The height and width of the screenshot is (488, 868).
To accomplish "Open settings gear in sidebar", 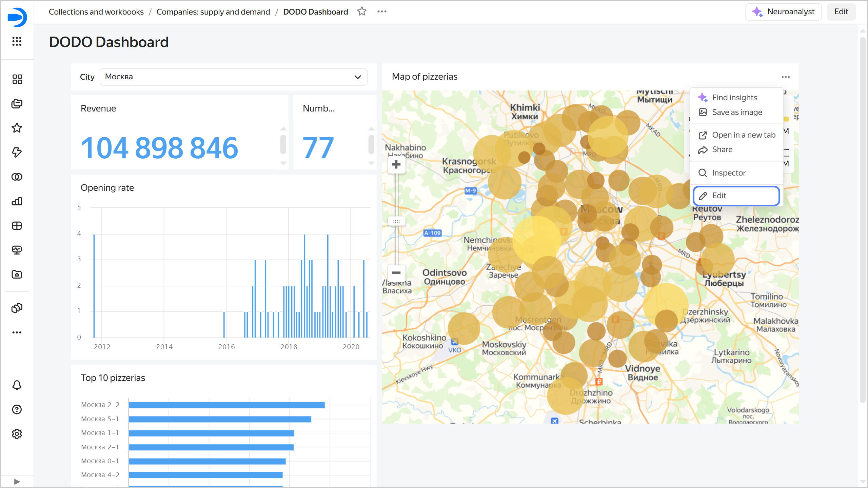I will tap(17, 434).
